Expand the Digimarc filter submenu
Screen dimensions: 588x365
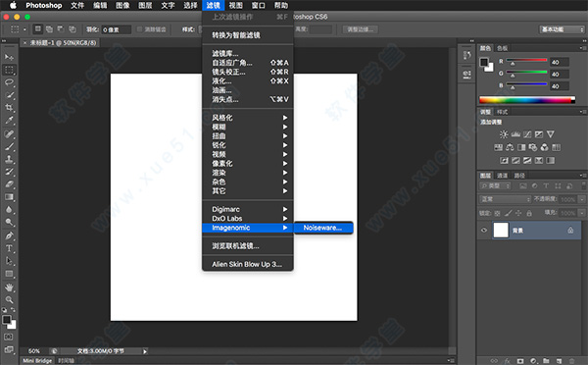248,209
